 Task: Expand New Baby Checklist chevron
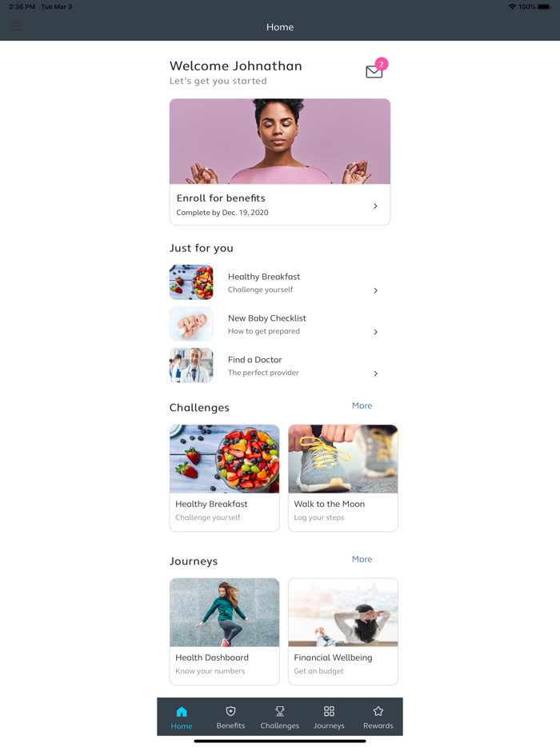click(375, 332)
